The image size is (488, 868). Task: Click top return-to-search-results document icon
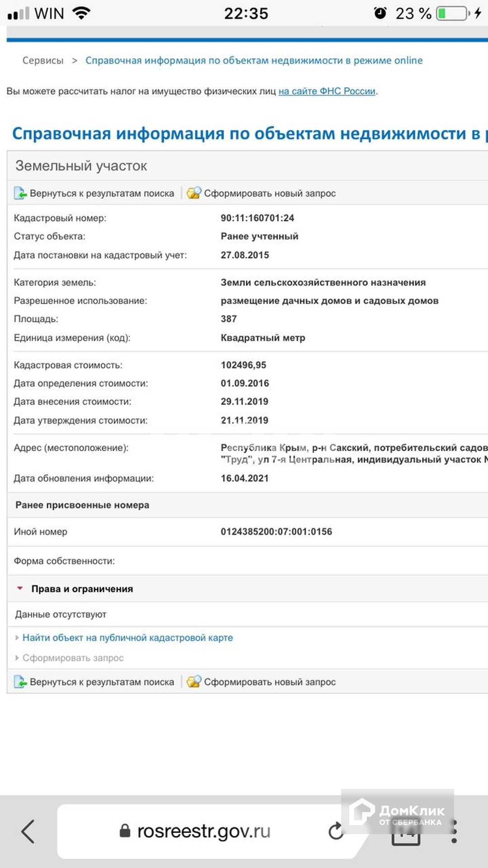(20, 193)
